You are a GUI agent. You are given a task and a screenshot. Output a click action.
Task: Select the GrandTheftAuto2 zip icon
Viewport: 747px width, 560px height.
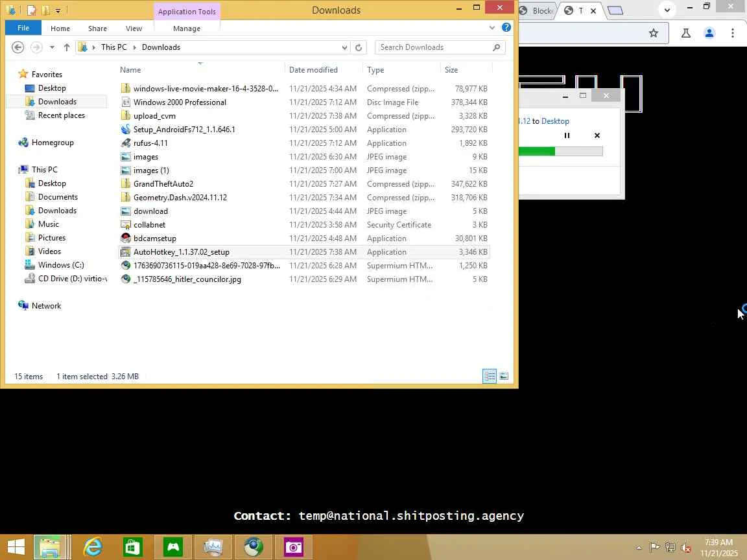126,184
